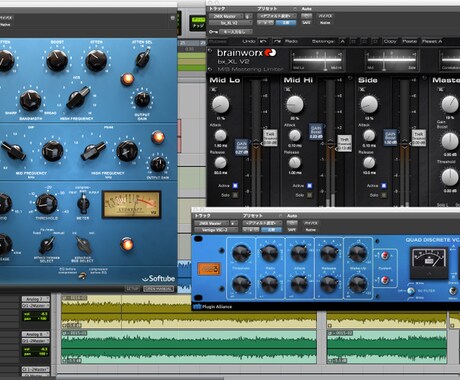This screenshot has width=460, height=380.
Task: Open the bx_XL V2 plugin selector dropdown
Action: pyautogui.click(x=231, y=23)
